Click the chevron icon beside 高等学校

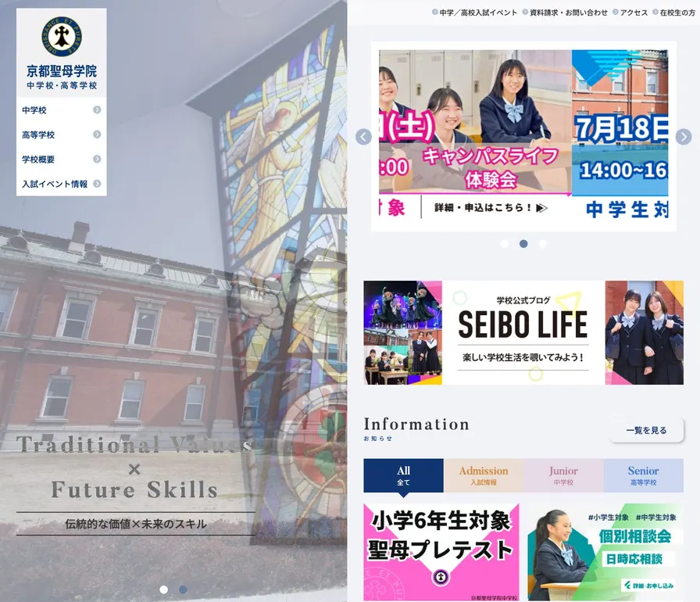click(97, 134)
